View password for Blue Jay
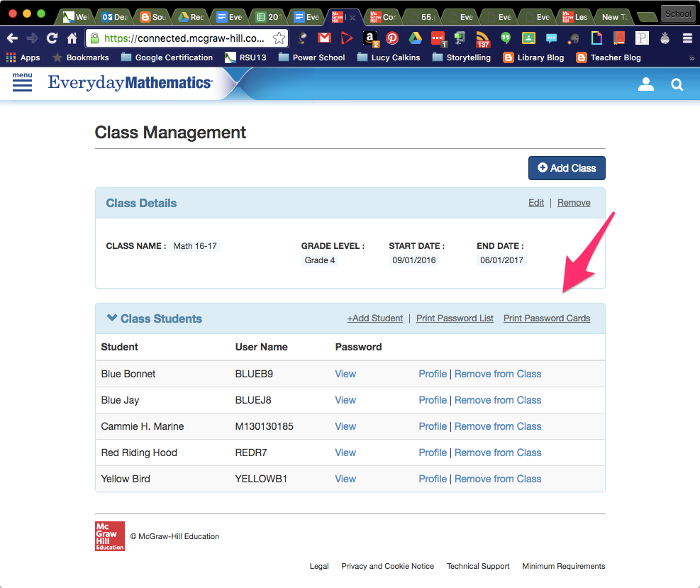 [345, 401]
